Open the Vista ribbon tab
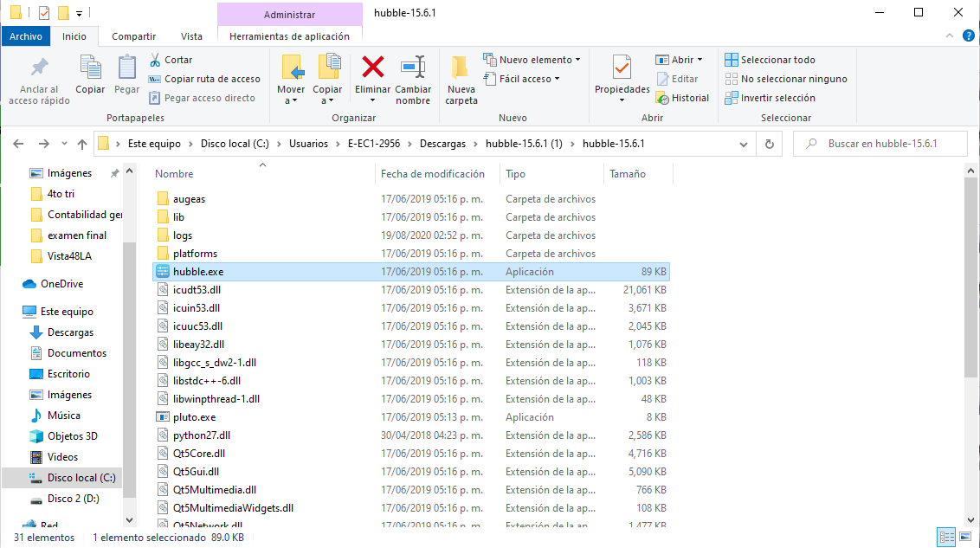 tap(191, 36)
